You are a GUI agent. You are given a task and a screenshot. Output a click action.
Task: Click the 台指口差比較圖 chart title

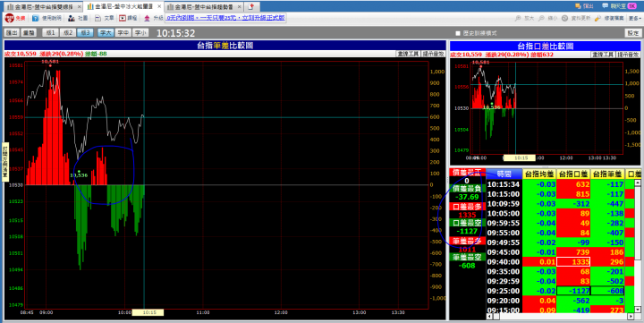(545, 46)
